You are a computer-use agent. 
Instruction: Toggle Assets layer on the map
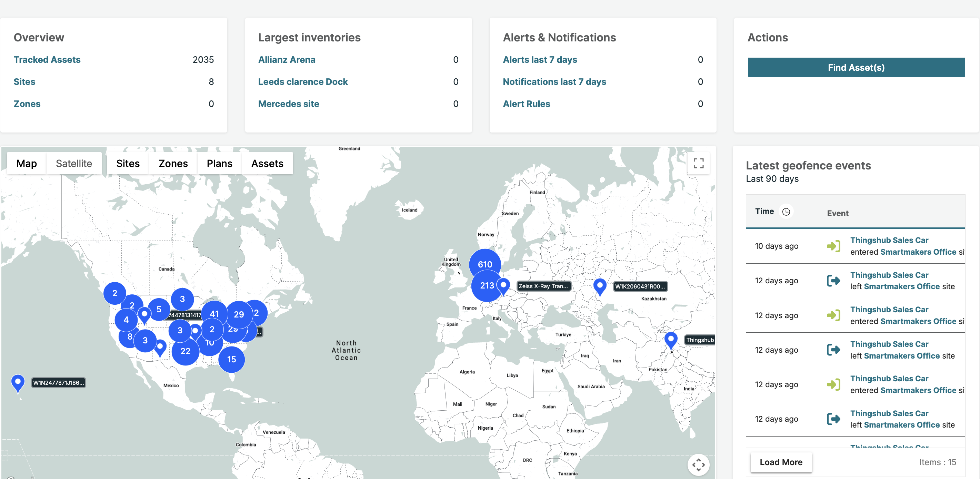267,163
